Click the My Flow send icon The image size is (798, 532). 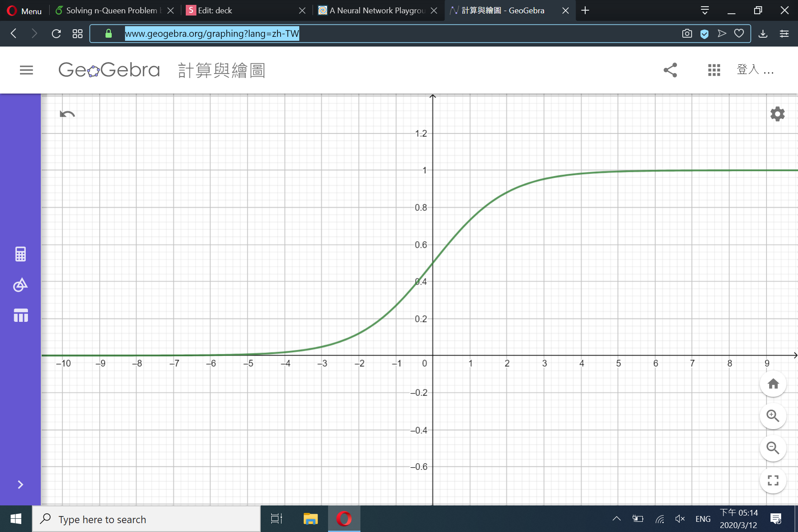[722, 33]
